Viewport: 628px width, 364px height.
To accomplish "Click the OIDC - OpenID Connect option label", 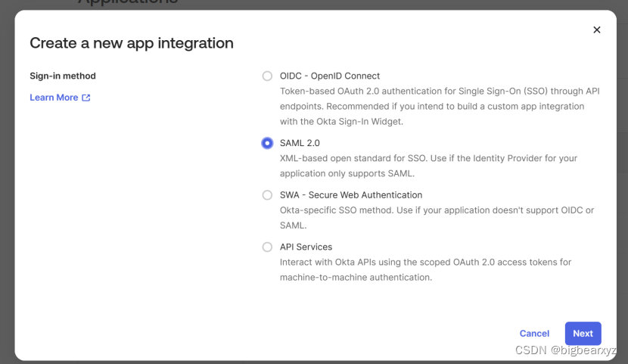I will pyautogui.click(x=330, y=76).
